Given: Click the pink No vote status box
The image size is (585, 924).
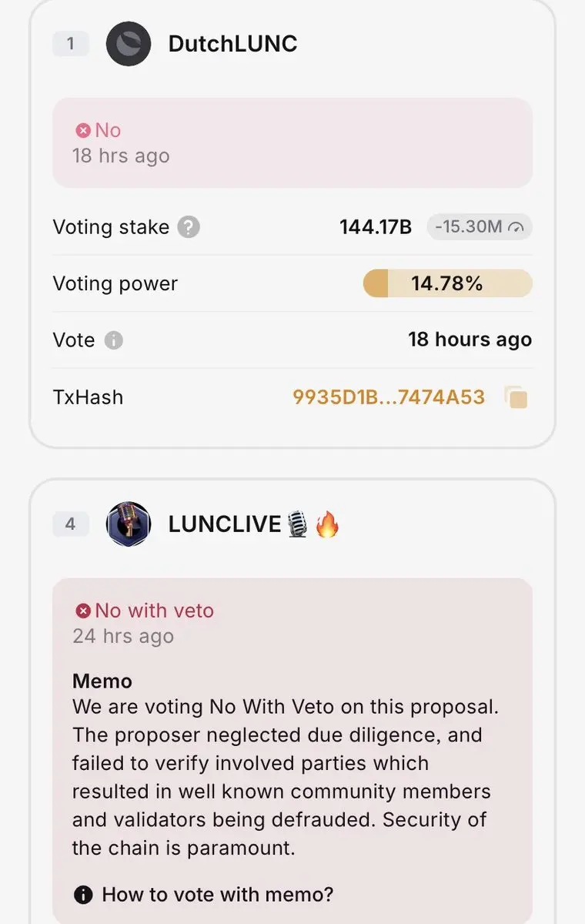Looking at the screenshot, I should pyautogui.click(x=292, y=142).
